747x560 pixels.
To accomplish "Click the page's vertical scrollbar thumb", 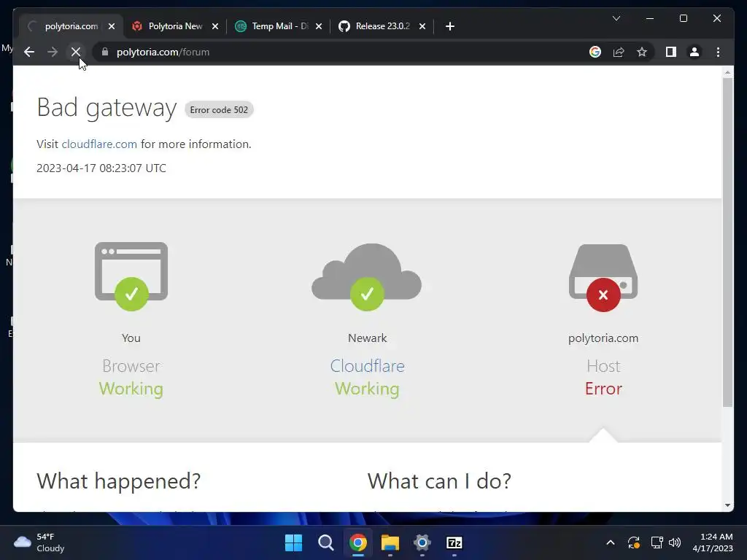I will pyautogui.click(x=727, y=242).
